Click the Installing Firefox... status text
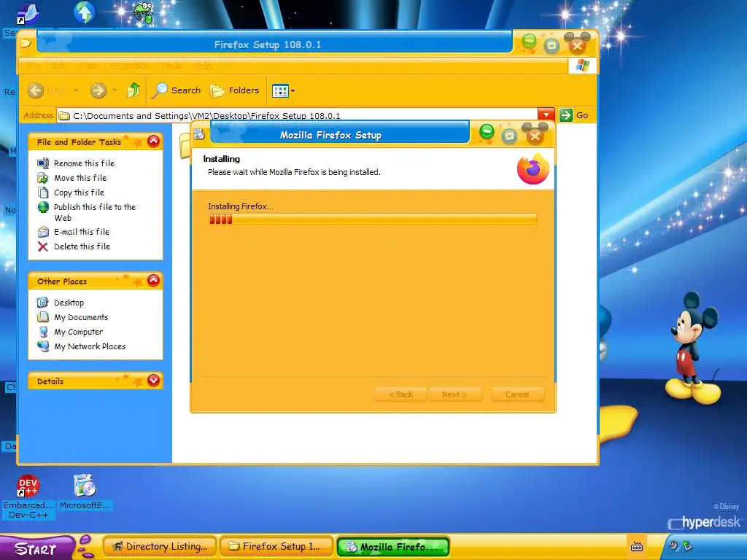Viewport: 747px width, 560px height. coord(241,206)
